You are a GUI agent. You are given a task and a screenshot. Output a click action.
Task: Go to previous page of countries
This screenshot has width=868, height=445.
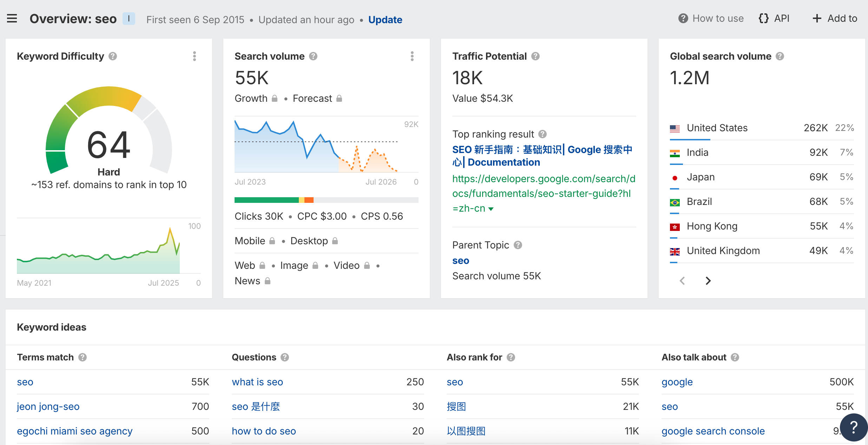pos(682,281)
